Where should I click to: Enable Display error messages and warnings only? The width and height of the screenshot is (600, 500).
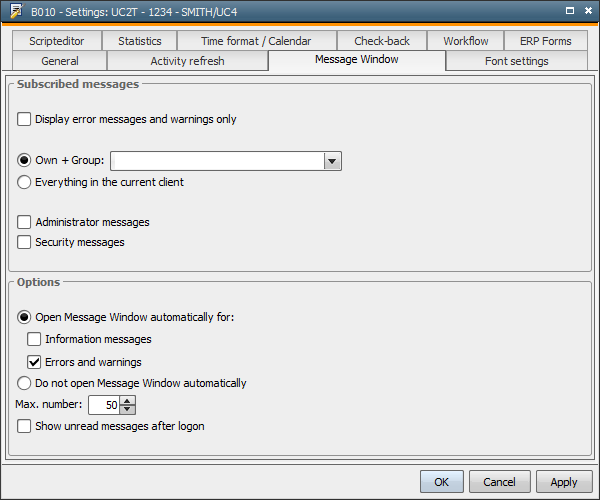pyautogui.click(x=24, y=119)
